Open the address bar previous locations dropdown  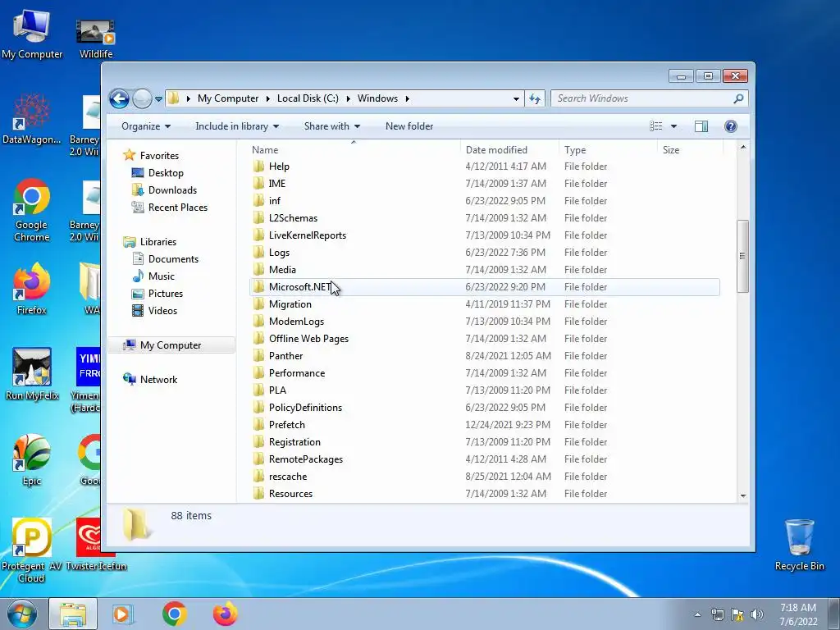pos(516,98)
